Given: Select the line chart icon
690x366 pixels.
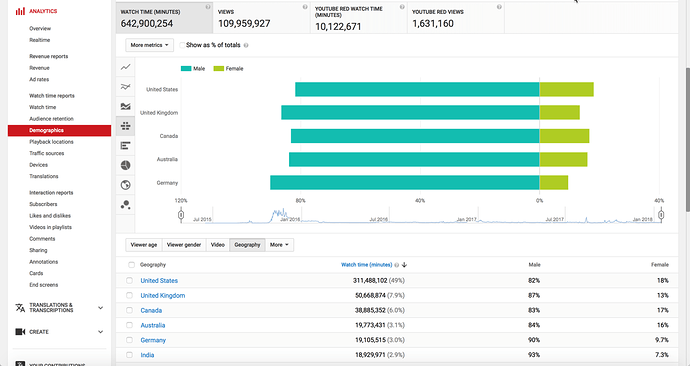Looking at the screenshot, I should (125, 67).
